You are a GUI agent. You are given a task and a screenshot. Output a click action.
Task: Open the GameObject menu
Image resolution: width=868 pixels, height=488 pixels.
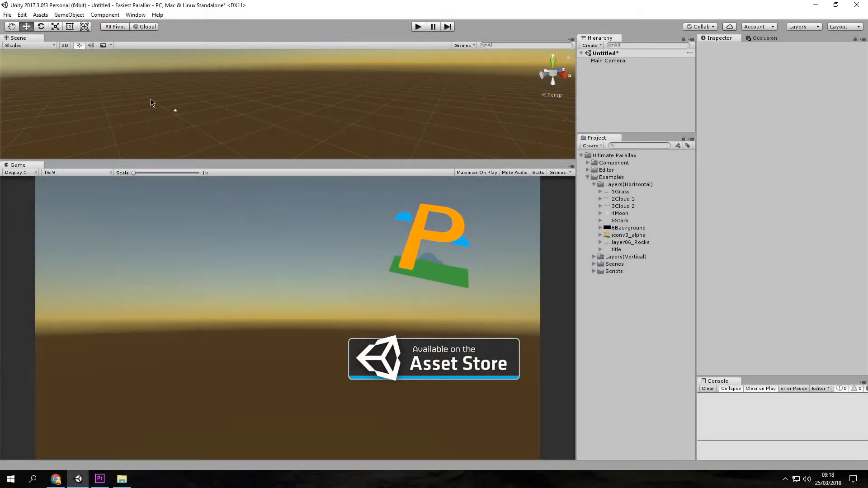click(x=69, y=15)
